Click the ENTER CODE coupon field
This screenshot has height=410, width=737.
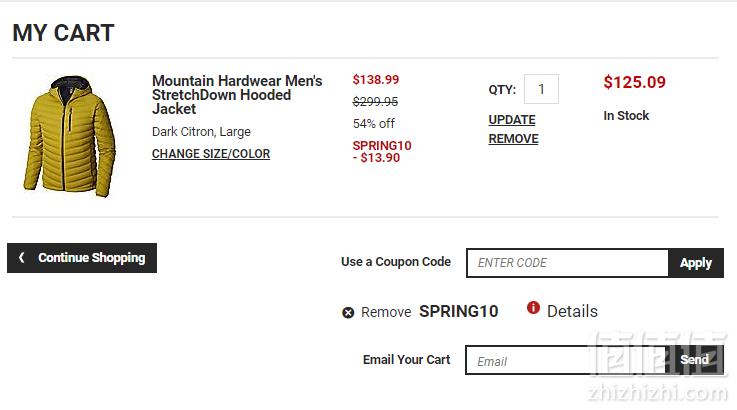(x=567, y=263)
